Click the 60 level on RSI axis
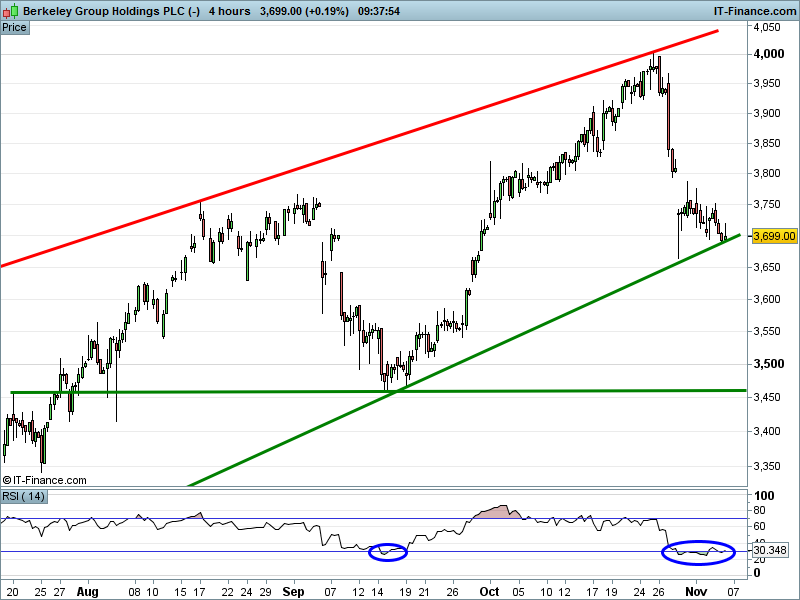Viewport: 800px width, 600px height. [x=759, y=526]
